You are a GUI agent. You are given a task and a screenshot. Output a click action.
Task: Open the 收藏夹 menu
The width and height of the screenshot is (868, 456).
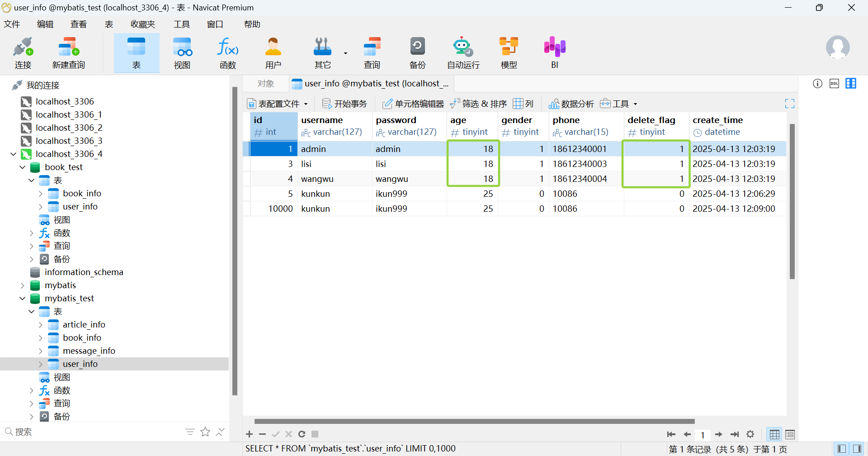tap(143, 24)
